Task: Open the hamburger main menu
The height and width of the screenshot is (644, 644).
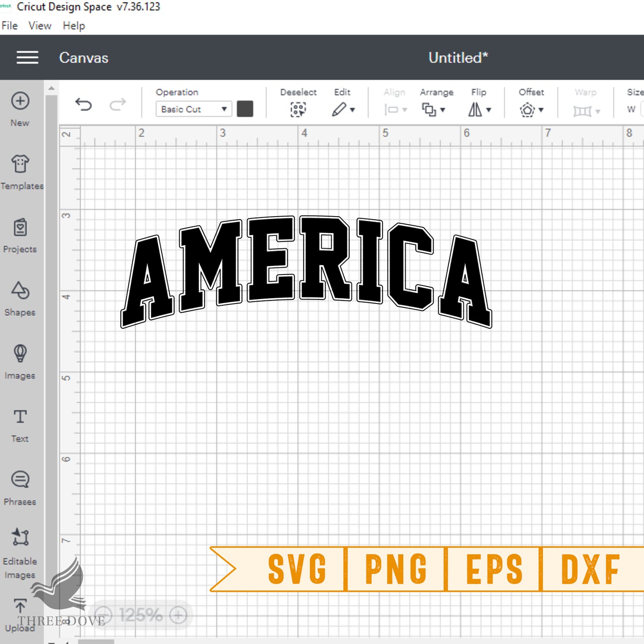Action: [27, 57]
